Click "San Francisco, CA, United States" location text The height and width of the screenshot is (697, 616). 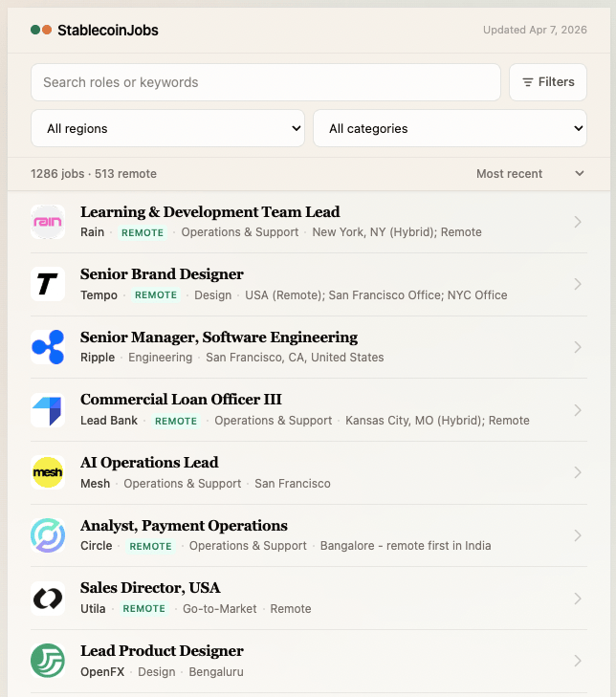295,358
